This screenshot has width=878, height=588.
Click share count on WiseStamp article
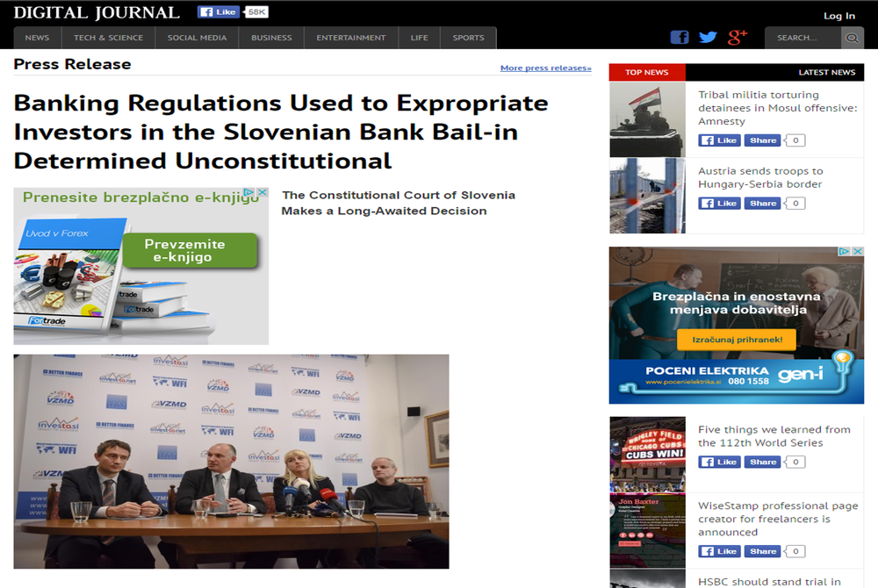[x=795, y=551]
